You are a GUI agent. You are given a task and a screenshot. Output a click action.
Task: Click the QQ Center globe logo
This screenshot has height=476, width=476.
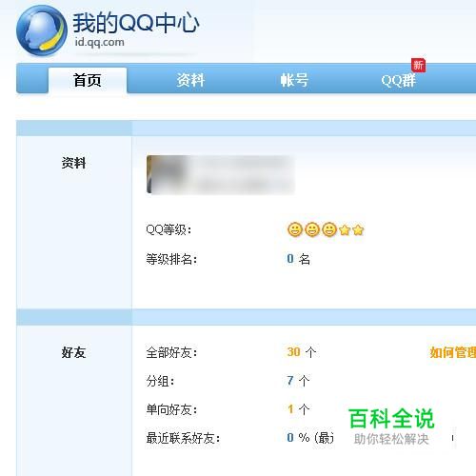click(42, 30)
